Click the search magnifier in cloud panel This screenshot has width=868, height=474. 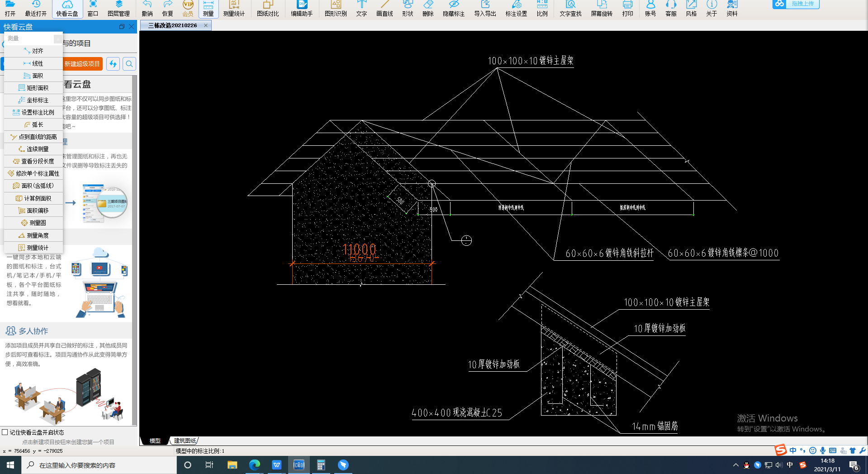129,64
